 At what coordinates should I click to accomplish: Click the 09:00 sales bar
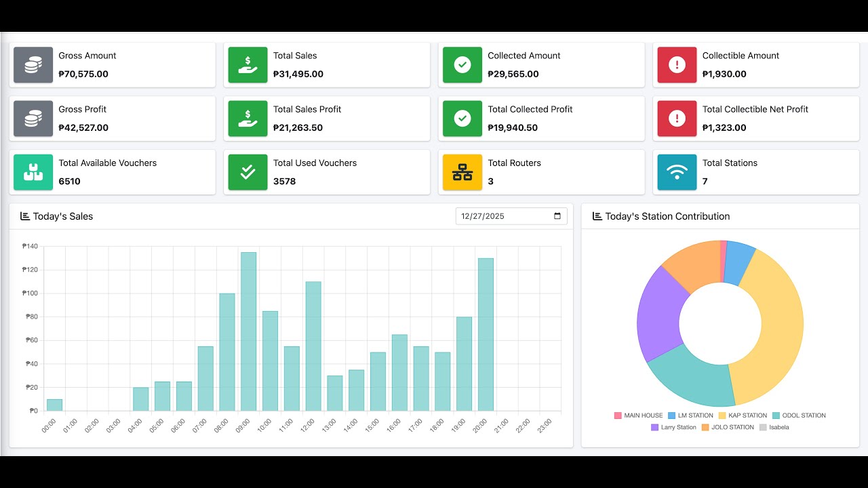click(x=249, y=331)
